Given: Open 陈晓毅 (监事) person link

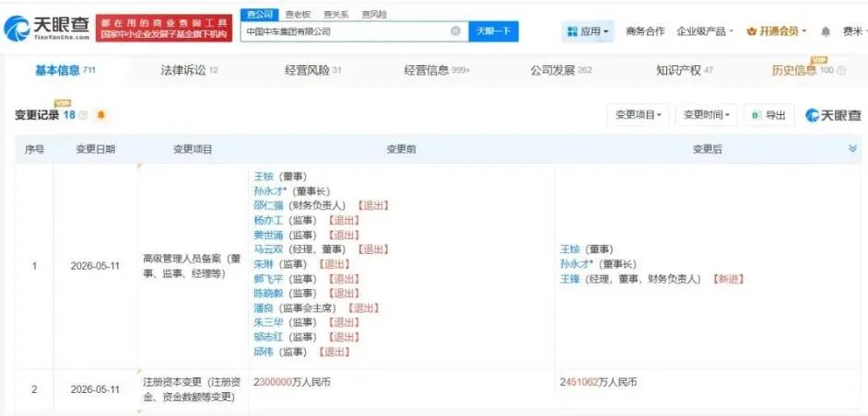Looking at the screenshot, I should tap(268, 294).
